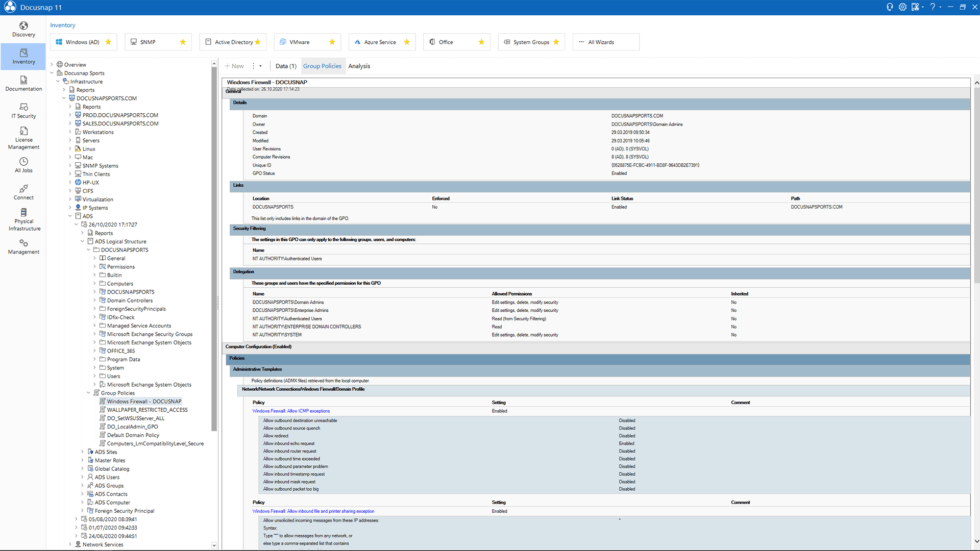Click the report pane vertical scrollbar

pos(976,186)
